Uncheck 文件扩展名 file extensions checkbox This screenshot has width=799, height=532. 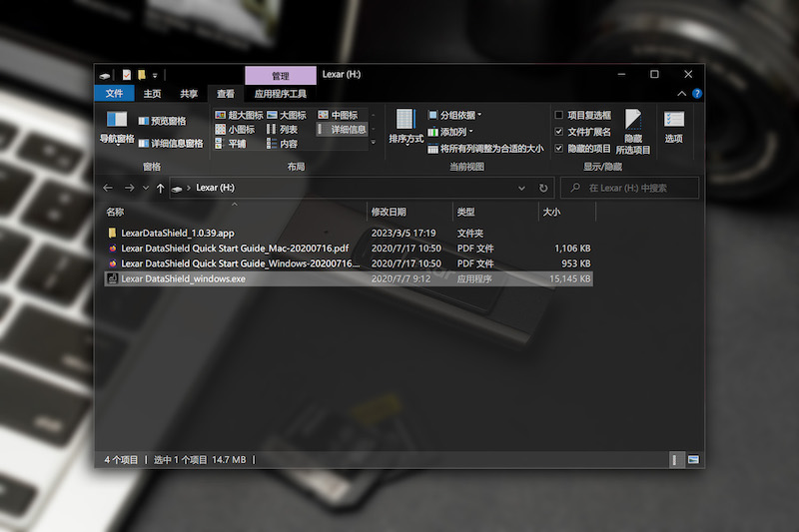point(559,132)
